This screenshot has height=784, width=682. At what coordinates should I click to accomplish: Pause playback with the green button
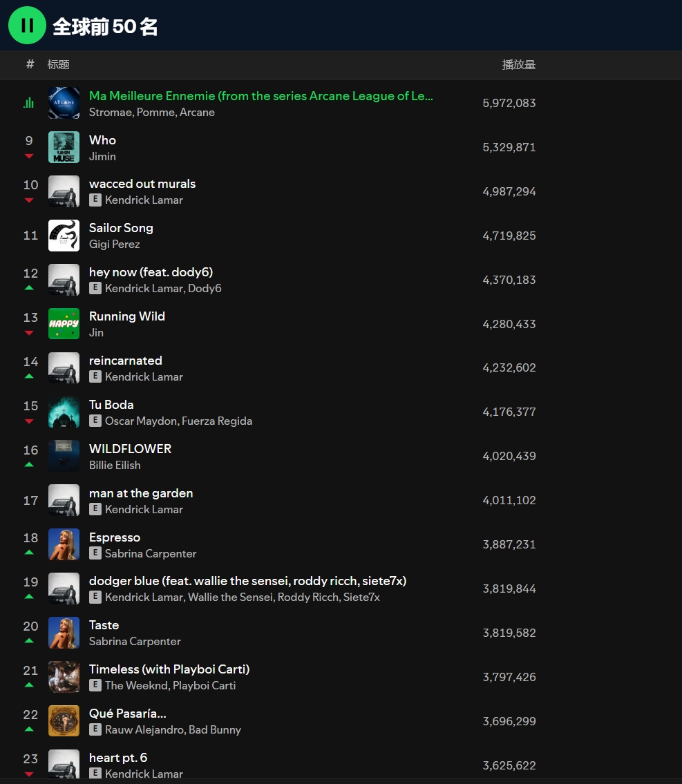tap(27, 25)
